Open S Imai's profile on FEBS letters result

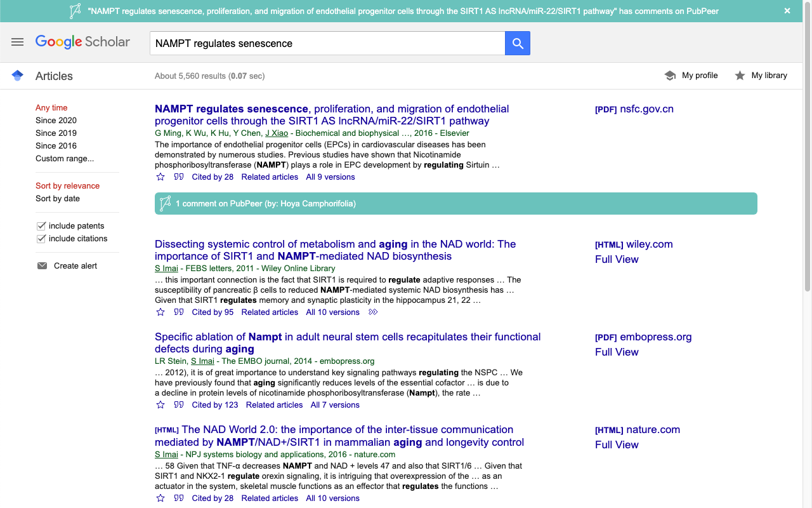pos(166,269)
